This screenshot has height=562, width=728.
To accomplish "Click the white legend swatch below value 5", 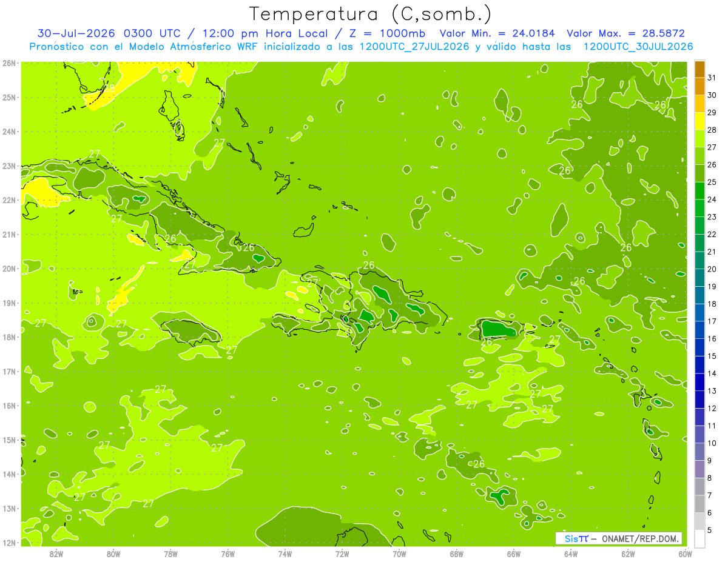I will 699,538.
